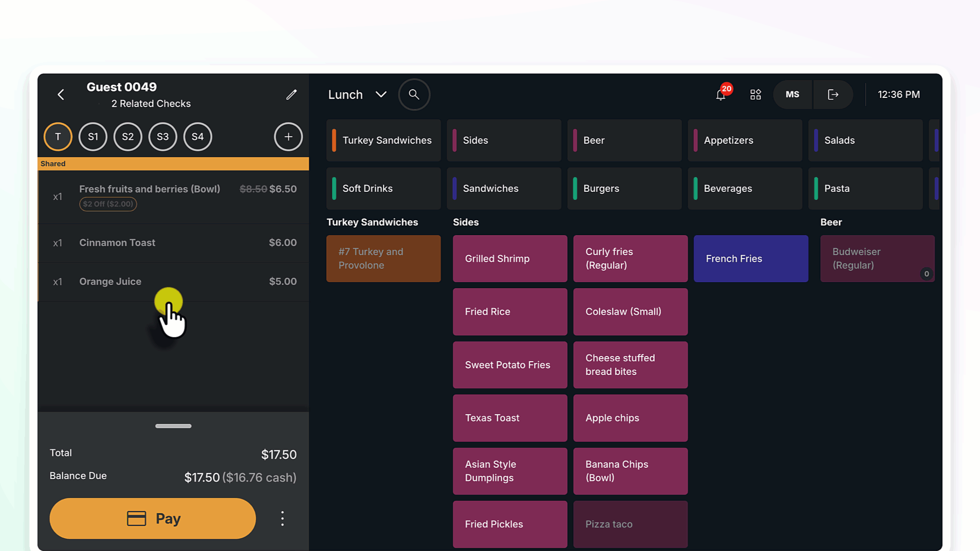Add Grilled Shrimp to order

point(510,259)
